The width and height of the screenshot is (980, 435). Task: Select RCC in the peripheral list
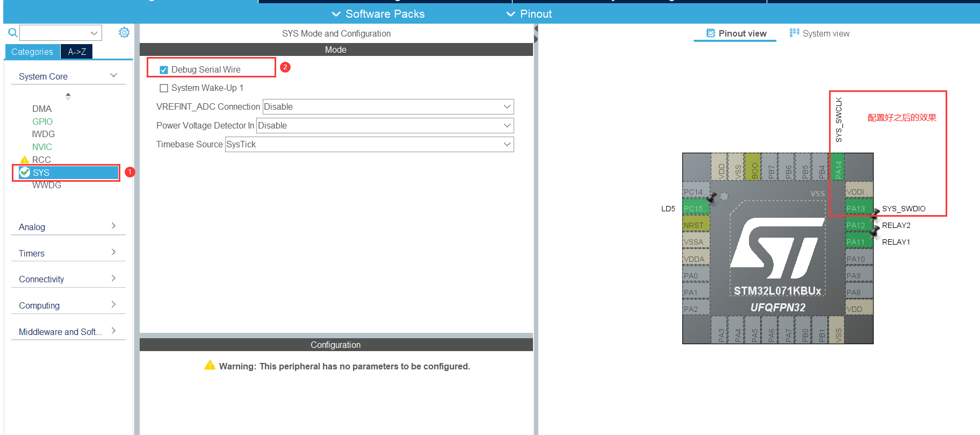click(41, 160)
